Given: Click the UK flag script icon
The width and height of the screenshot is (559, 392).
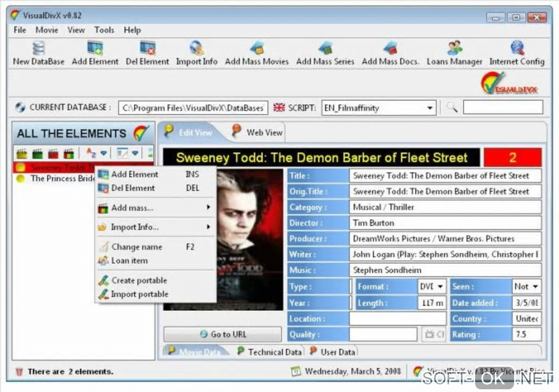Looking at the screenshot, I should click(279, 107).
